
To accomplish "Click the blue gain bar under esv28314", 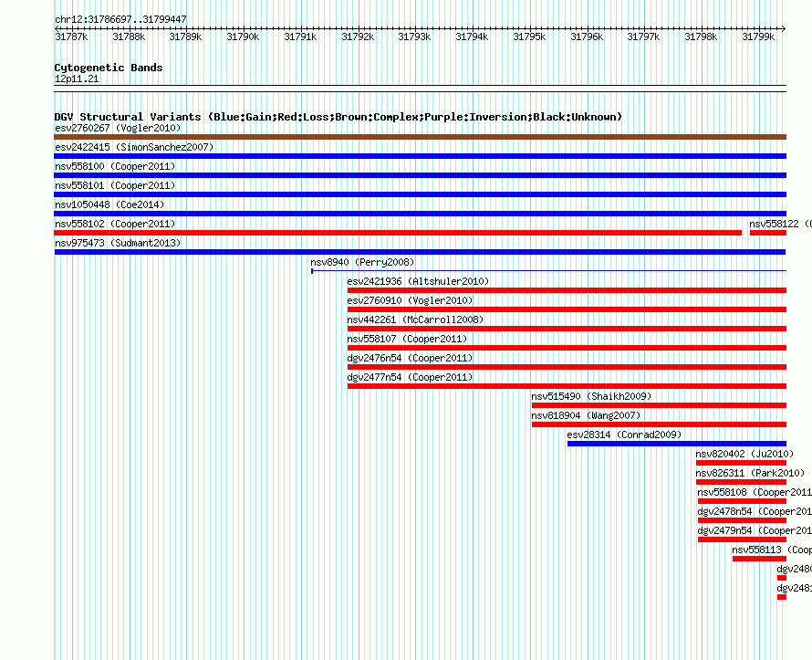I will [x=677, y=444].
